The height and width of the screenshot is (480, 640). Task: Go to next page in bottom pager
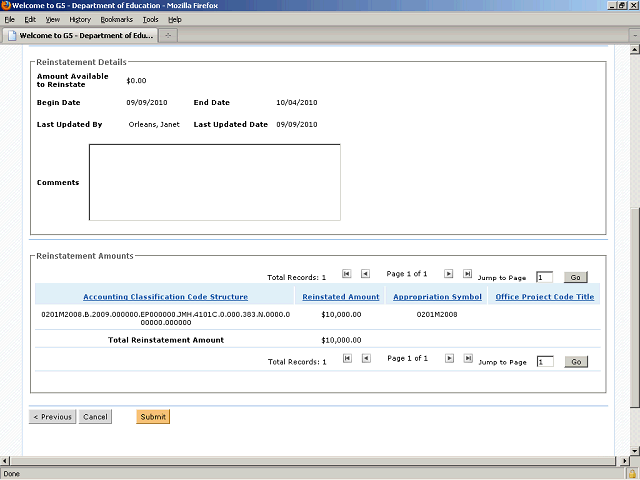(x=449, y=358)
